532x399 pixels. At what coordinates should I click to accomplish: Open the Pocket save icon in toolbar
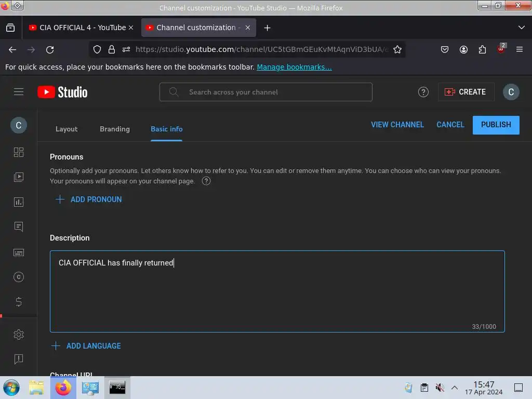pyautogui.click(x=445, y=49)
